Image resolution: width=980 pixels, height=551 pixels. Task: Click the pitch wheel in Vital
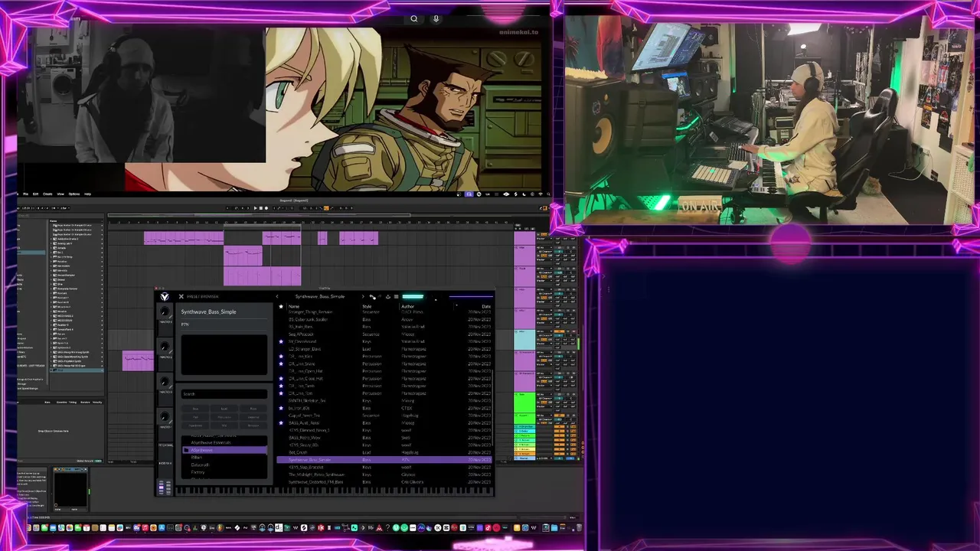[x=161, y=487]
